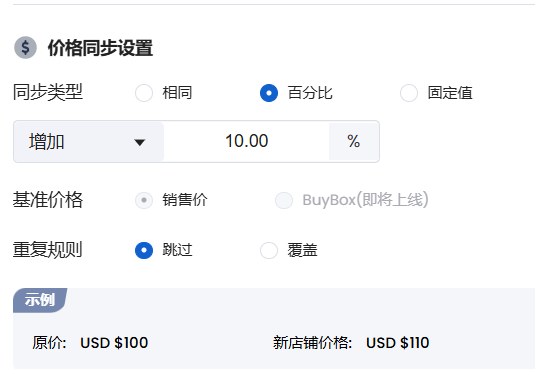This screenshot has width=535, height=369.
Task: Select the BuyBox(即将上线) radio option
Action: click(x=284, y=200)
